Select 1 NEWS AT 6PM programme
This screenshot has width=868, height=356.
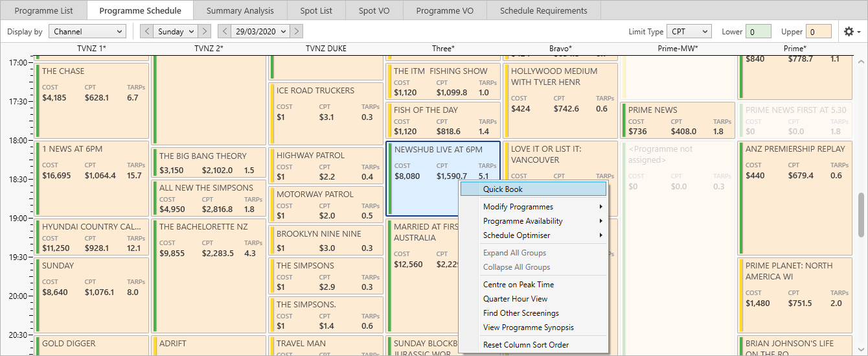coord(92,178)
